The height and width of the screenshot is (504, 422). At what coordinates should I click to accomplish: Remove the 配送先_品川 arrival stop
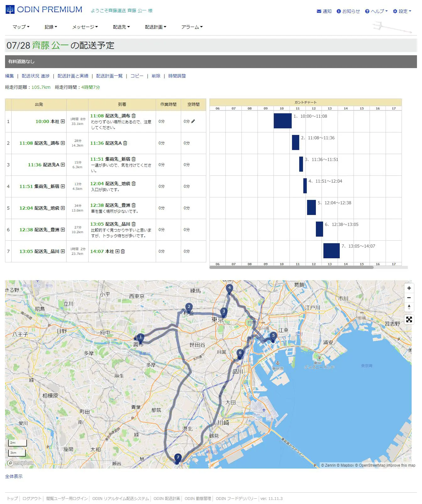(134, 224)
